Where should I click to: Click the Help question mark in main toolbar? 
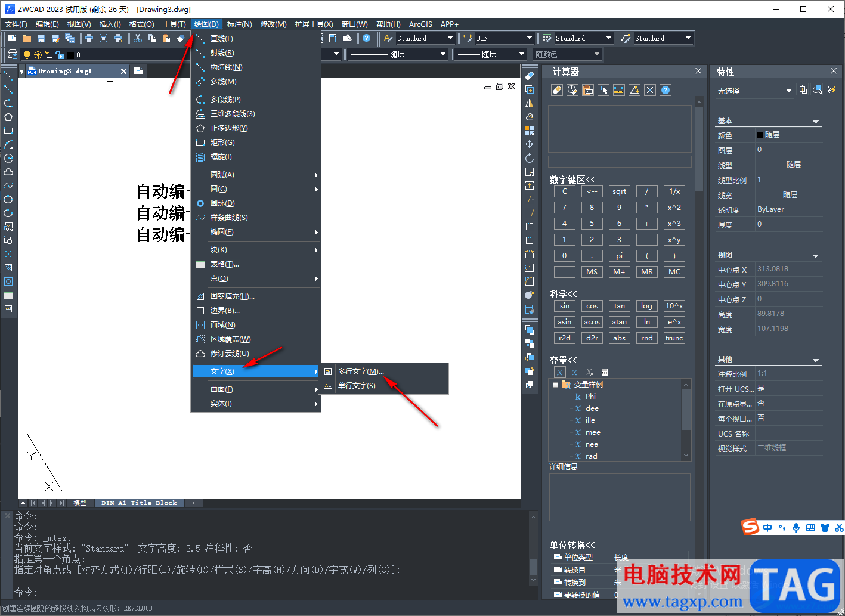[367, 38]
